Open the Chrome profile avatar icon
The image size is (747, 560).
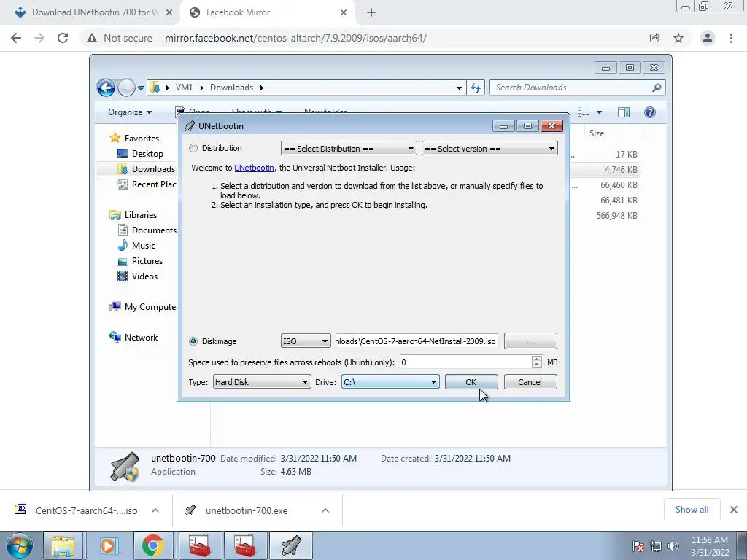point(708,38)
